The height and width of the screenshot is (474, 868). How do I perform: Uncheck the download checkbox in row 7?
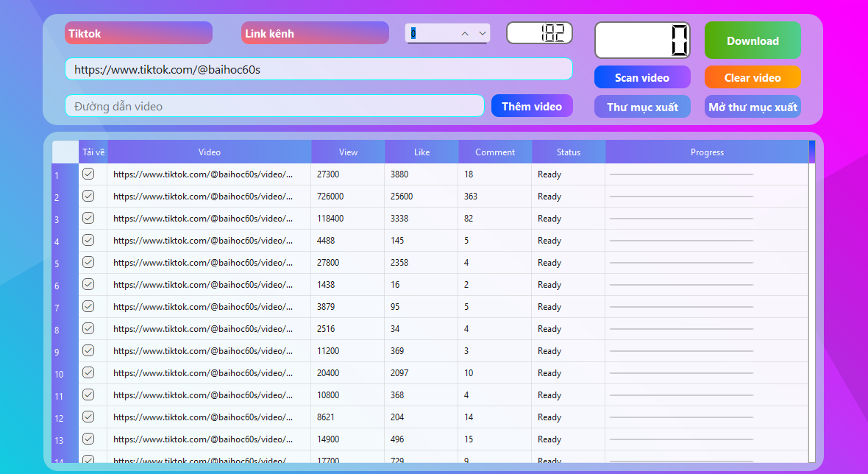click(x=88, y=306)
